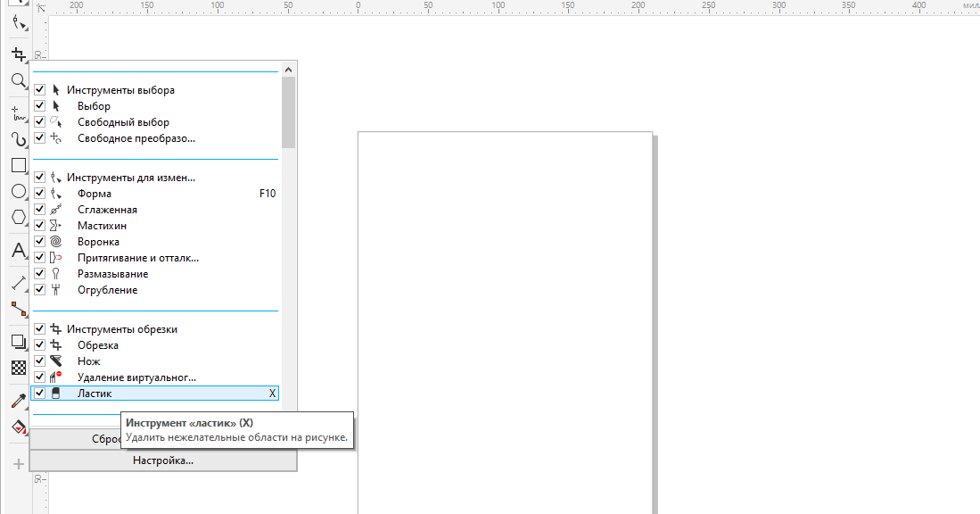Click the Удаление виртуальног... segment icon
The width and height of the screenshot is (980, 514).
pyautogui.click(x=55, y=377)
